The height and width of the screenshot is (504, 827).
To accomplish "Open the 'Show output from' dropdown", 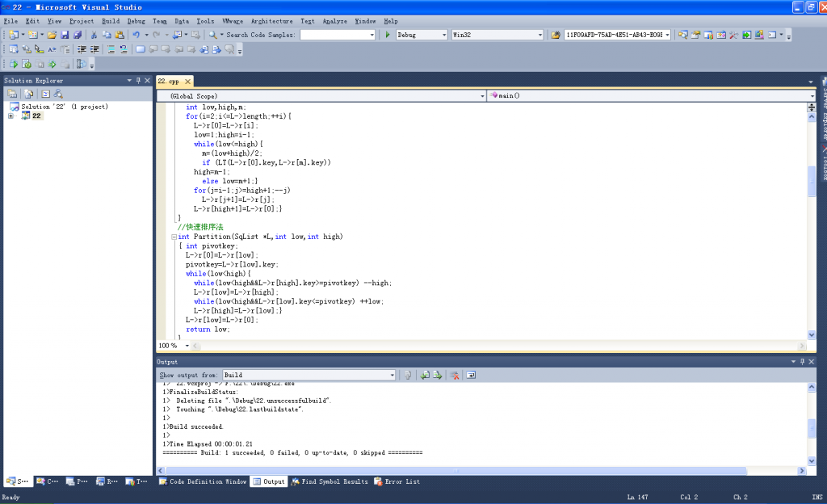I will tap(391, 375).
